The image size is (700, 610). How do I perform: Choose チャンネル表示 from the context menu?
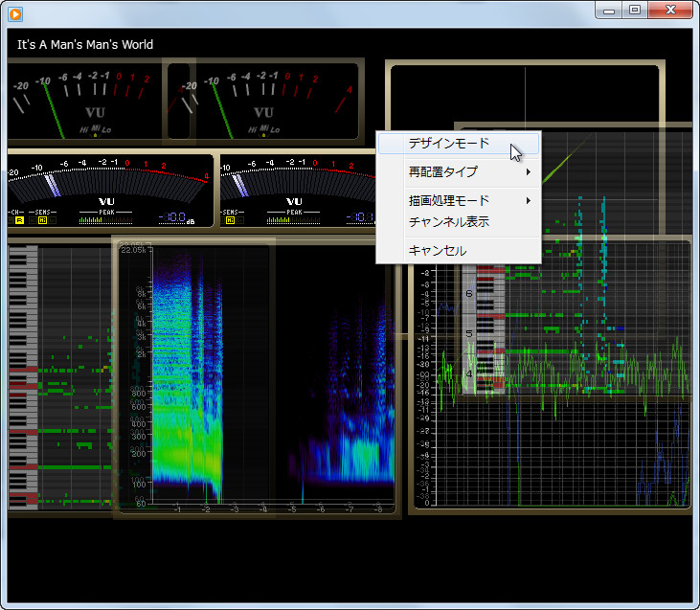(448, 222)
